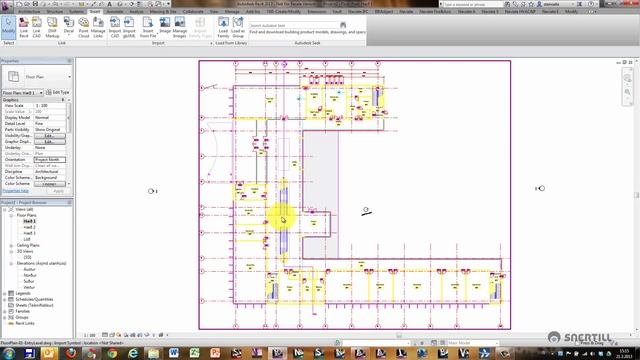Screen dimensions: 640x360
Task: Expand the Schedules/Quantities node
Action: (5, 299)
